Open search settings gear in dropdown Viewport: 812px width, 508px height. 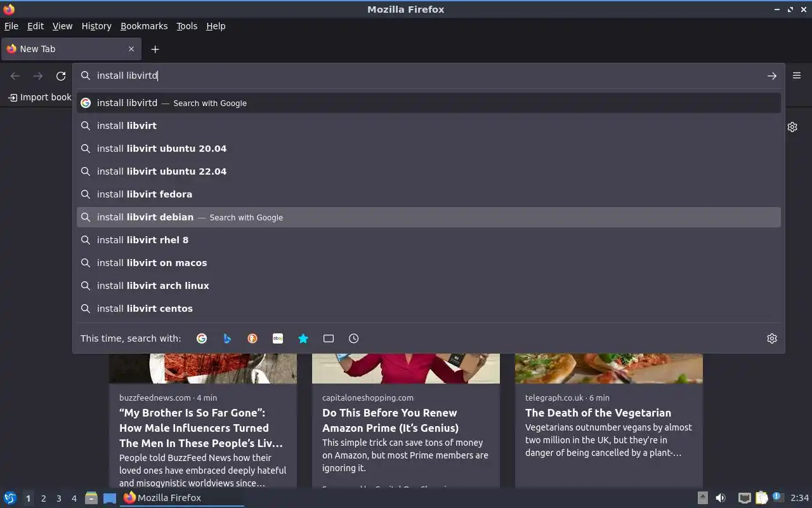click(772, 338)
